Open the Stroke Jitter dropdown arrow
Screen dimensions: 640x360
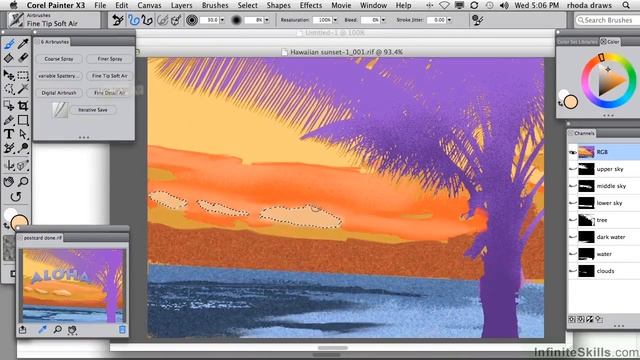click(x=449, y=20)
